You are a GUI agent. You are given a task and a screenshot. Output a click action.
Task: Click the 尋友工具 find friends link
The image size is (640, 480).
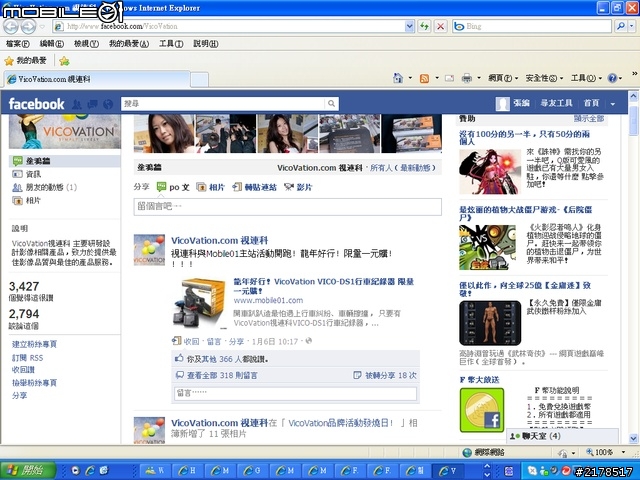tap(556, 104)
